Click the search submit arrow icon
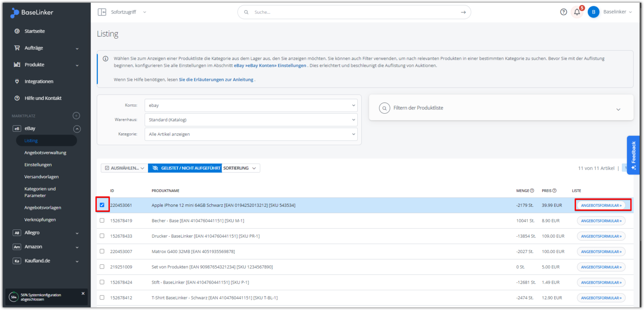This screenshot has width=644, height=310. (x=463, y=12)
